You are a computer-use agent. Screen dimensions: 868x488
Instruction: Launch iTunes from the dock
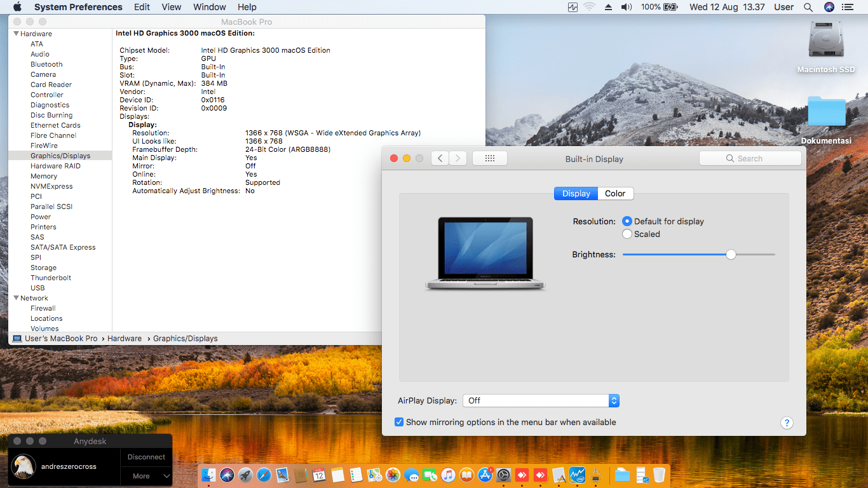tap(449, 475)
